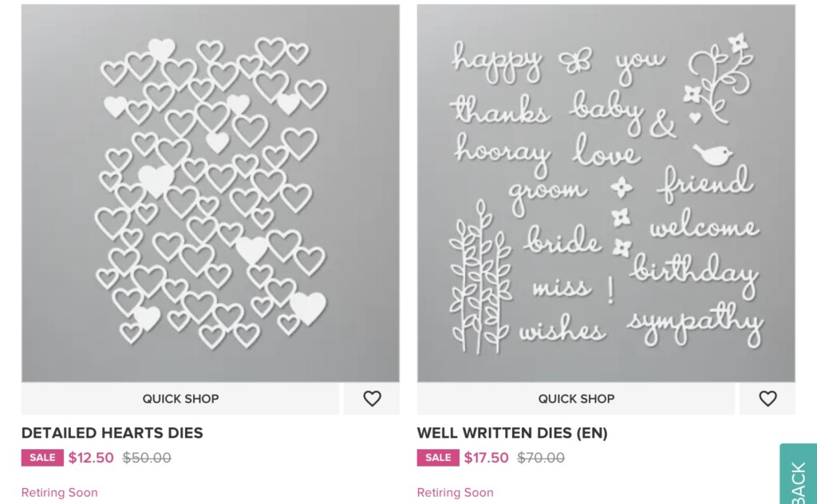The width and height of the screenshot is (817, 504).
Task: Click Retiring Soon under Well Written Dies
Action: (456, 492)
